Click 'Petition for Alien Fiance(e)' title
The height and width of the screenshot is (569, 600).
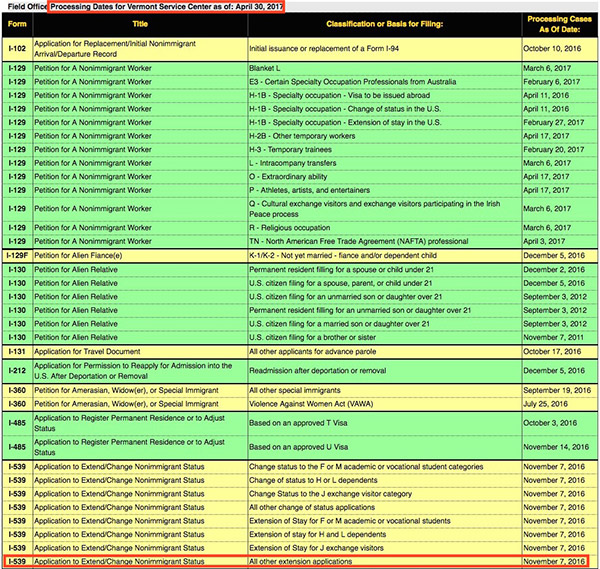tap(78, 256)
